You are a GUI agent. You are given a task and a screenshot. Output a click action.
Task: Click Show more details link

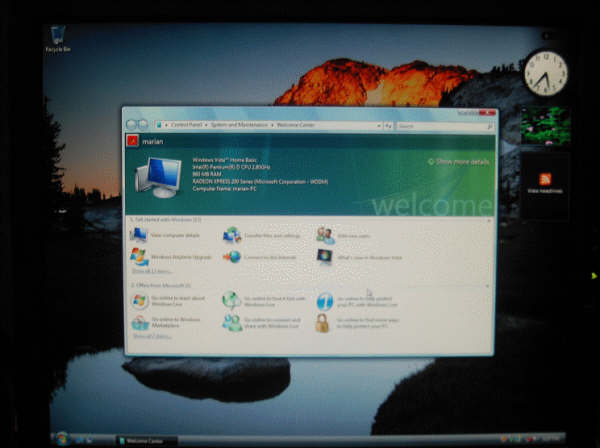[x=458, y=162]
